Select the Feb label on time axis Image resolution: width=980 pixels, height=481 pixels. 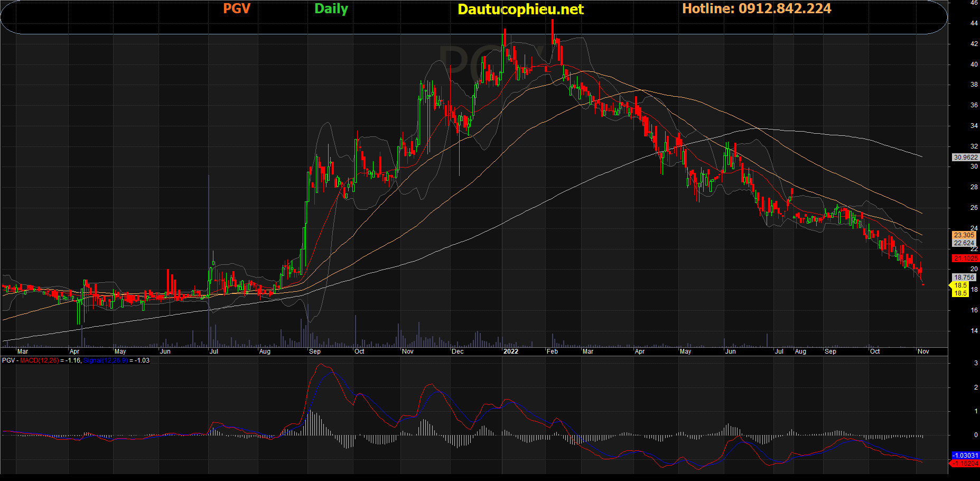(x=552, y=351)
